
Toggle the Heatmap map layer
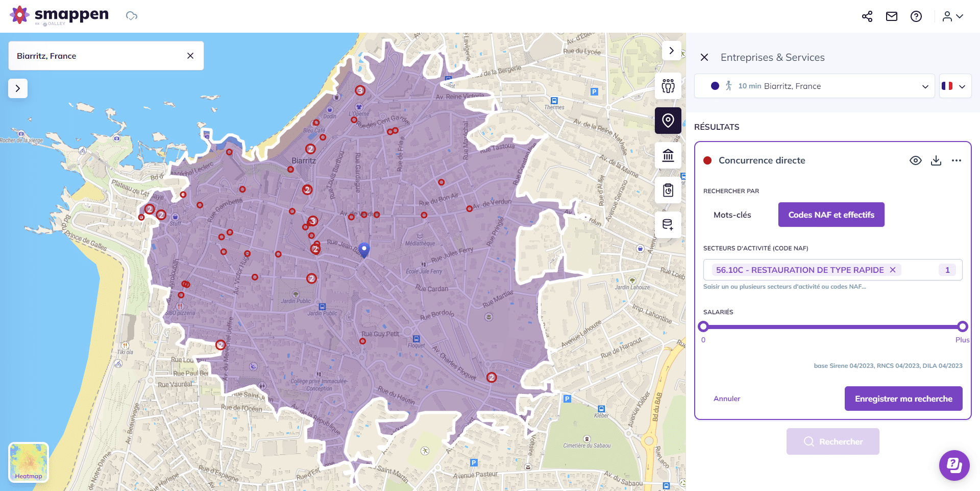pos(29,462)
